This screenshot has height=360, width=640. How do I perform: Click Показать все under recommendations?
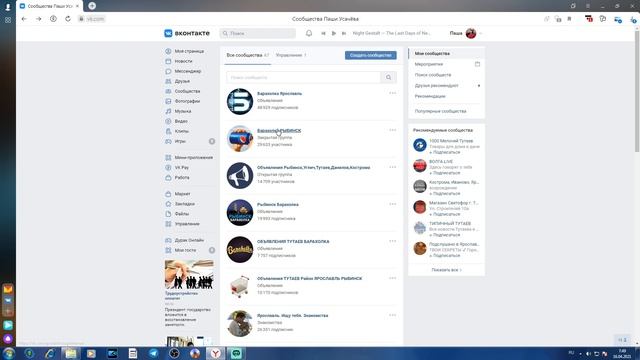[x=447, y=270]
